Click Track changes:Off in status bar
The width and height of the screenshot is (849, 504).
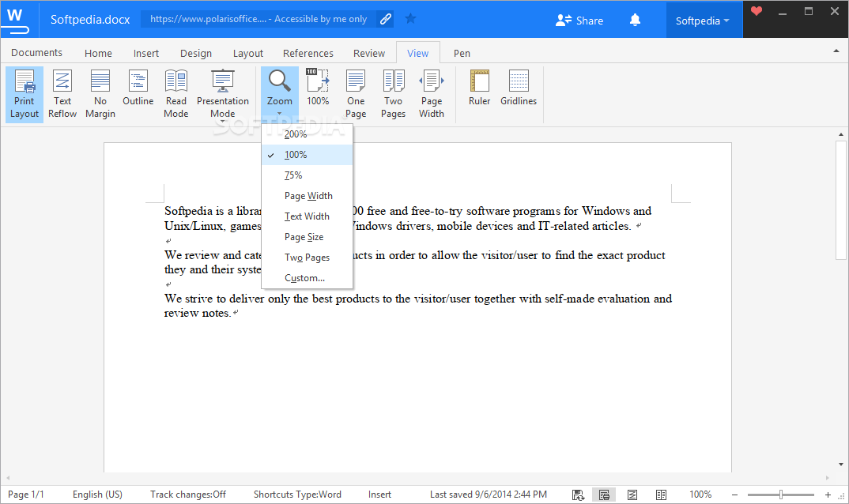[x=188, y=495]
